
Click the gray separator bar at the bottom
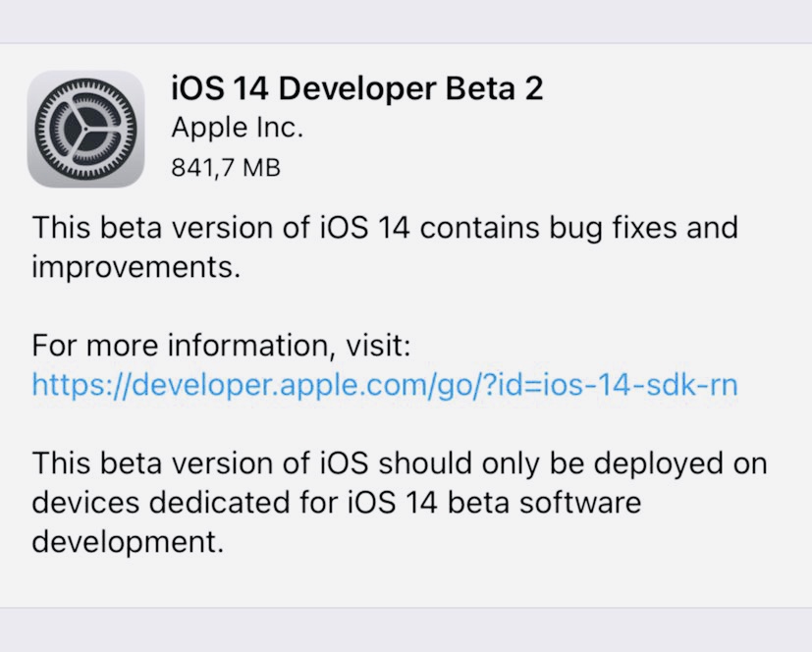pyautogui.click(x=406, y=629)
